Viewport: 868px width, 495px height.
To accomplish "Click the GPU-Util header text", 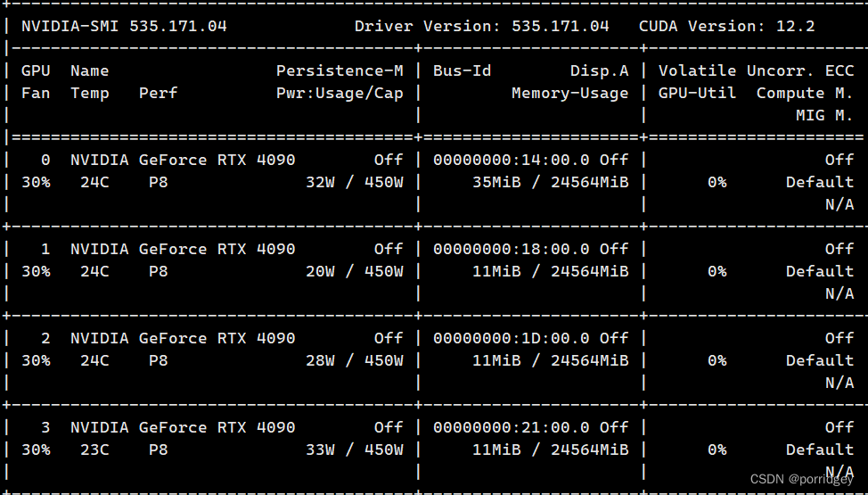I will pyautogui.click(x=697, y=93).
